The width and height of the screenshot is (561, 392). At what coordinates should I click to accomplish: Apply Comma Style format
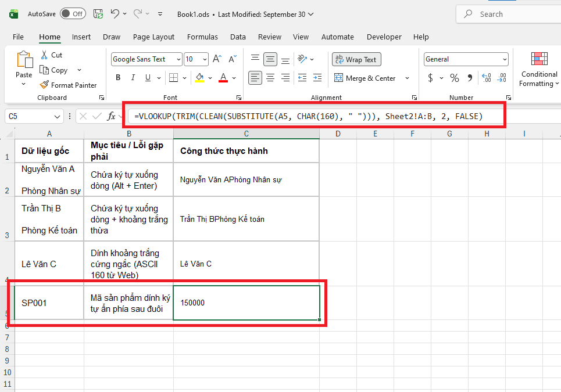(470, 78)
